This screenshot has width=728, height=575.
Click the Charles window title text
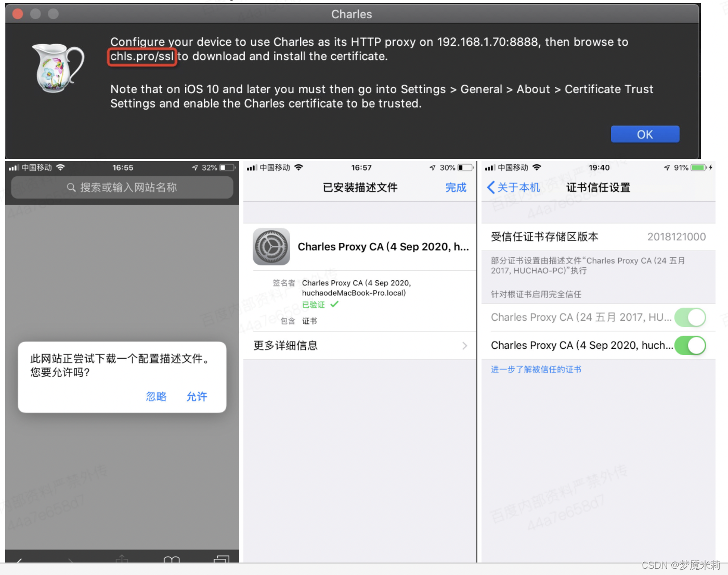click(352, 14)
